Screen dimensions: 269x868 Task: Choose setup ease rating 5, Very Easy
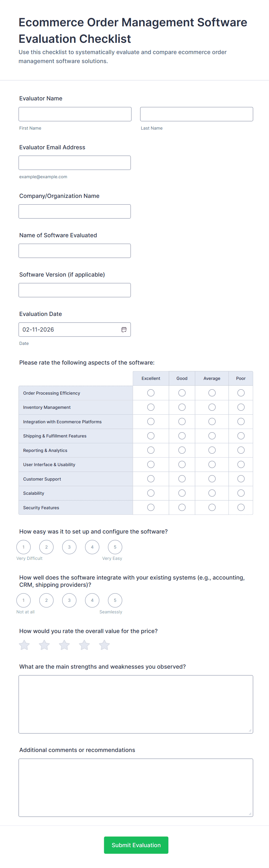coord(115,547)
